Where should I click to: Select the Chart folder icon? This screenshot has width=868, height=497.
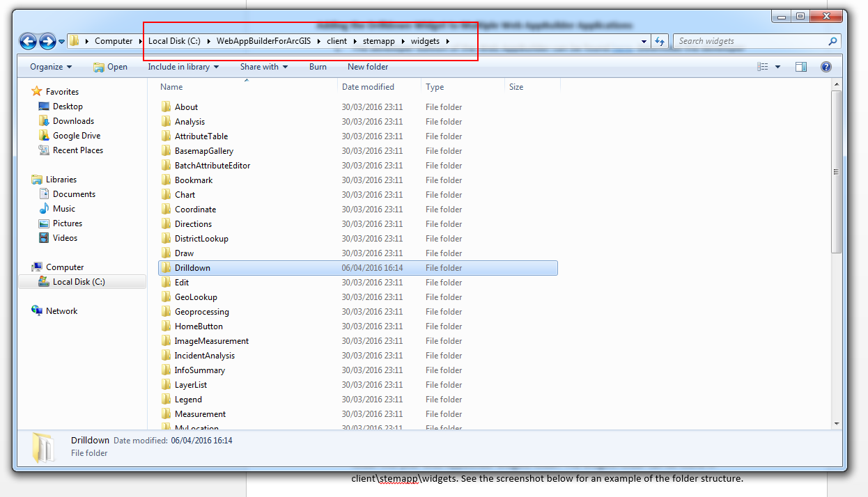(166, 195)
